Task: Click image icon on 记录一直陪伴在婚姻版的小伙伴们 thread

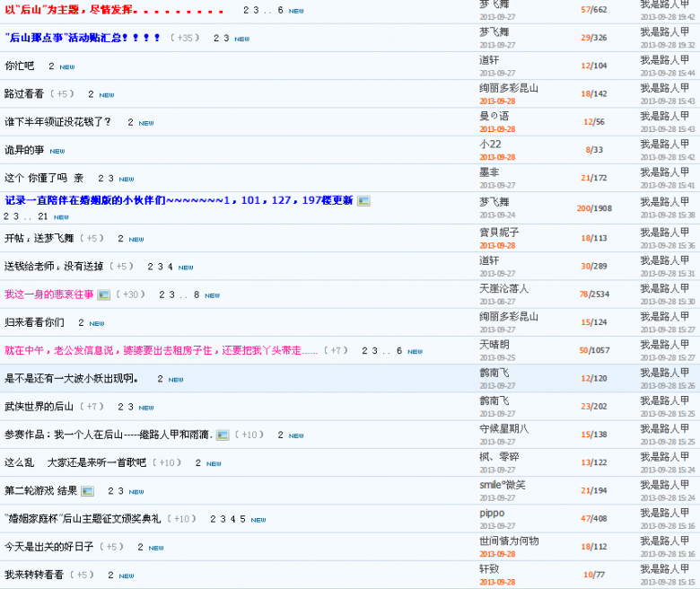Action: coord(363,201)
